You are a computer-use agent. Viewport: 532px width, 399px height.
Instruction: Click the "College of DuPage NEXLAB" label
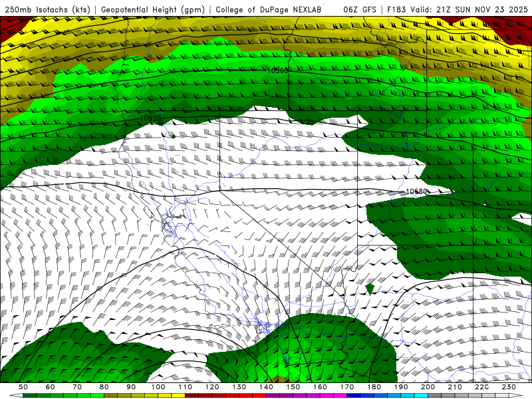(x=269, y=9)
